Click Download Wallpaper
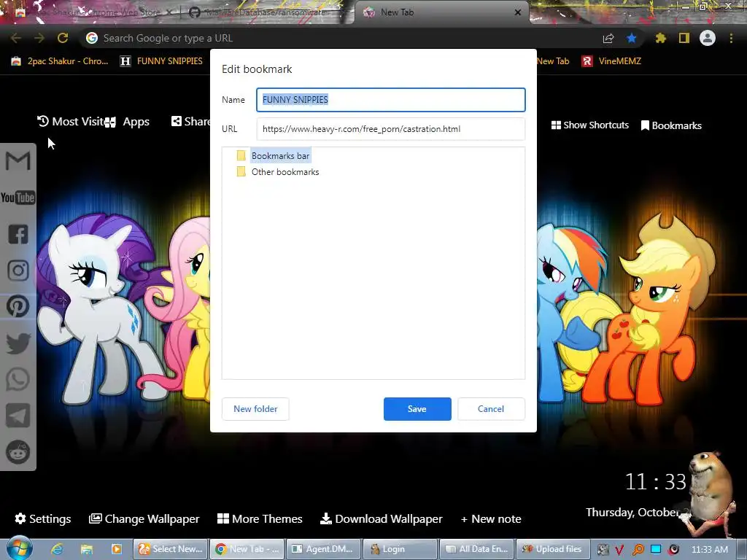This screenshot has width=747, height=560. (381, 518)
